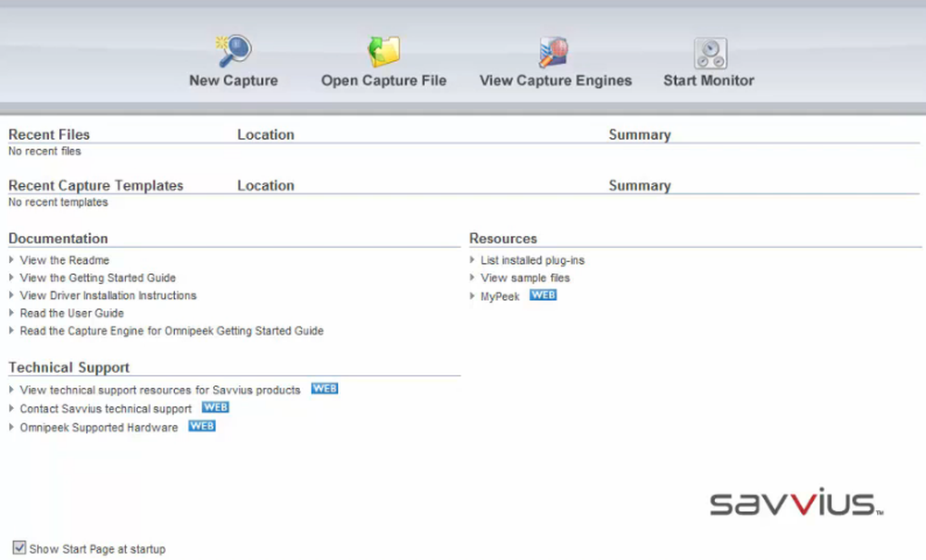Open Read the Capture Engine for Omnipeek Getting Started Guide
Viewport: 926px width, 560px height.
coord(172,330)
